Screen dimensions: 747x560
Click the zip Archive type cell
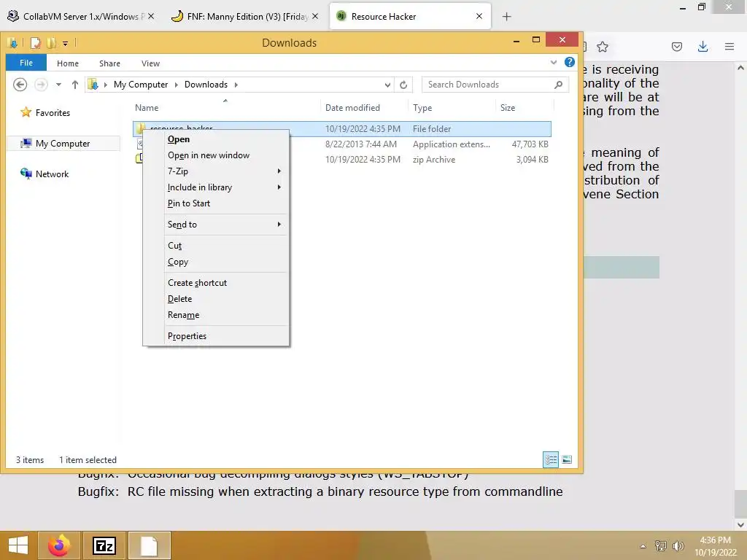coord(434,160)
